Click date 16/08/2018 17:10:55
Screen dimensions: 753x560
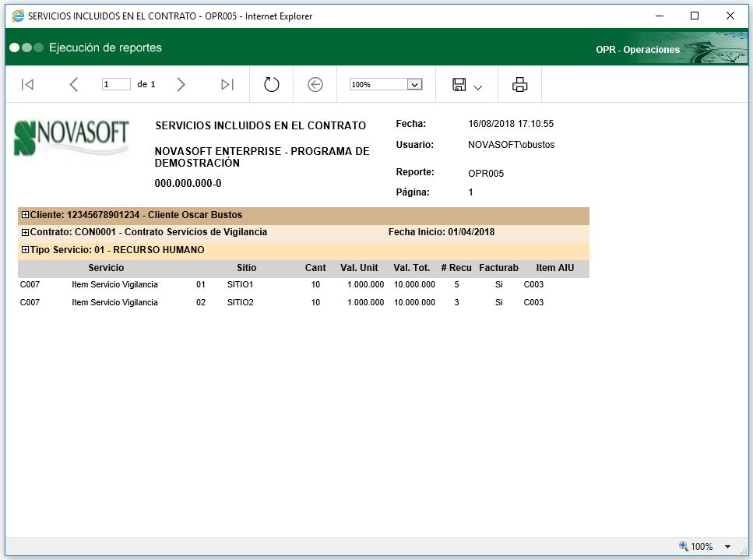(x=511, y=124)
